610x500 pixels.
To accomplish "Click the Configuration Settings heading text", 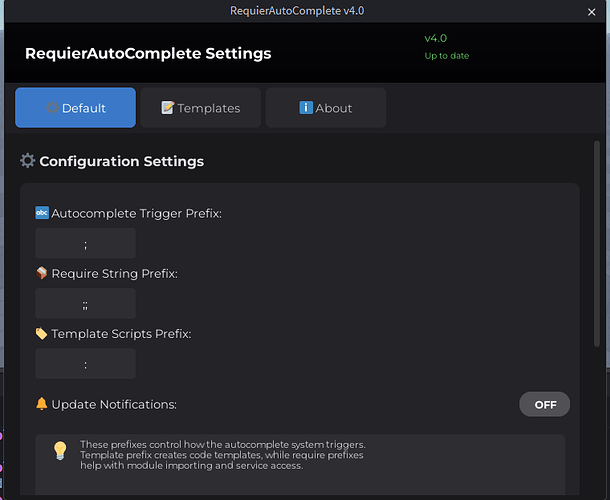I will (121, 161).
